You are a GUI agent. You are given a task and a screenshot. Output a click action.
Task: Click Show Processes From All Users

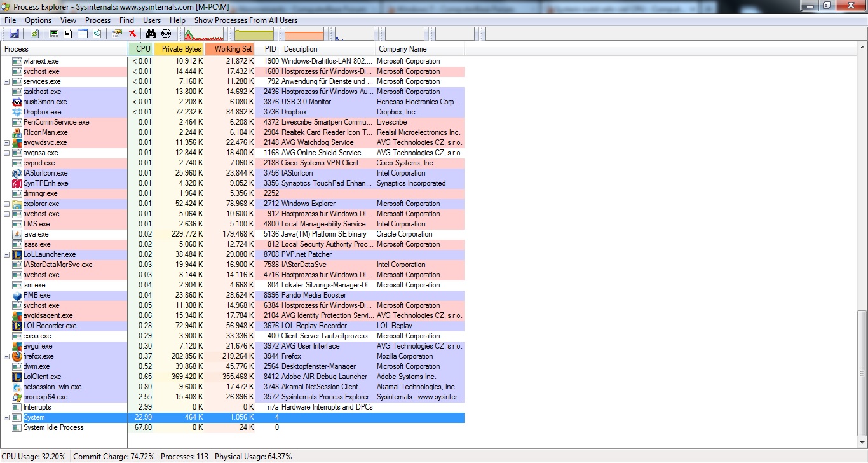click(246, 20)
